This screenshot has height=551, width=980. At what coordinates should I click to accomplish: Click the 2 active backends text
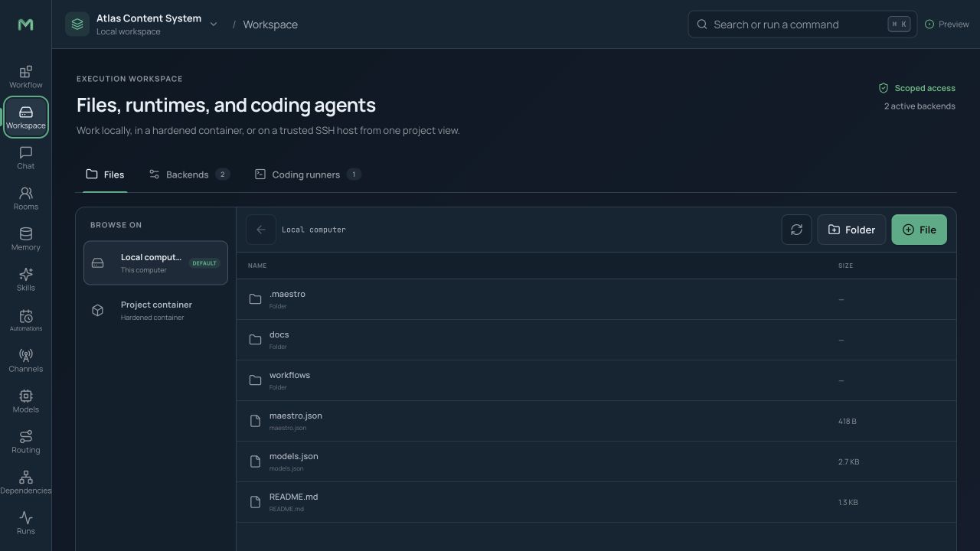(x=920, y=106)
